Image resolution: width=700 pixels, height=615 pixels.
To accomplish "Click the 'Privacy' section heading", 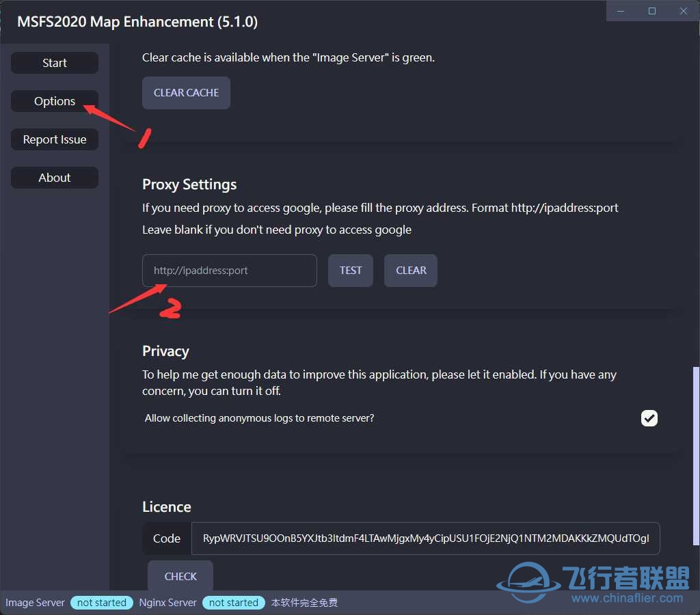I will [165, 351].
